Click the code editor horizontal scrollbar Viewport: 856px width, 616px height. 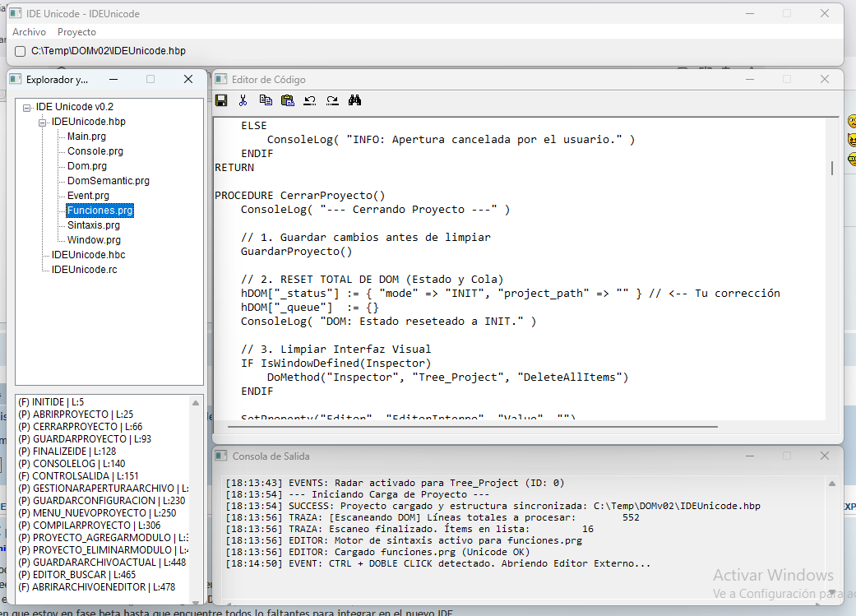(x=473, y=427)
